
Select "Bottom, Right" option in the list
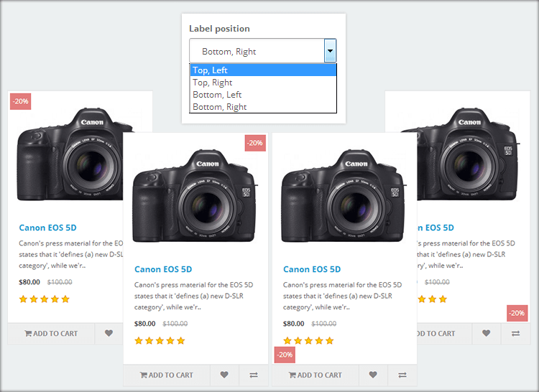(x=263, y=107)
